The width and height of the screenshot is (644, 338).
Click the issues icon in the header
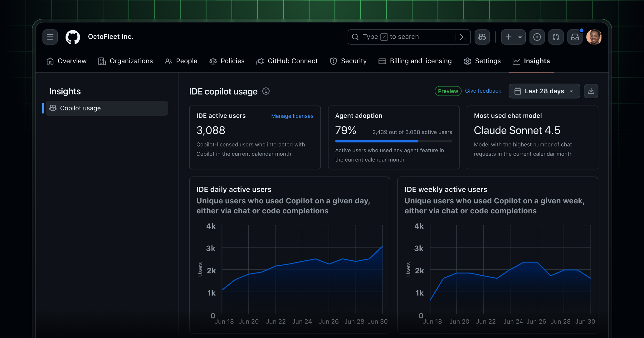(537, 37)
